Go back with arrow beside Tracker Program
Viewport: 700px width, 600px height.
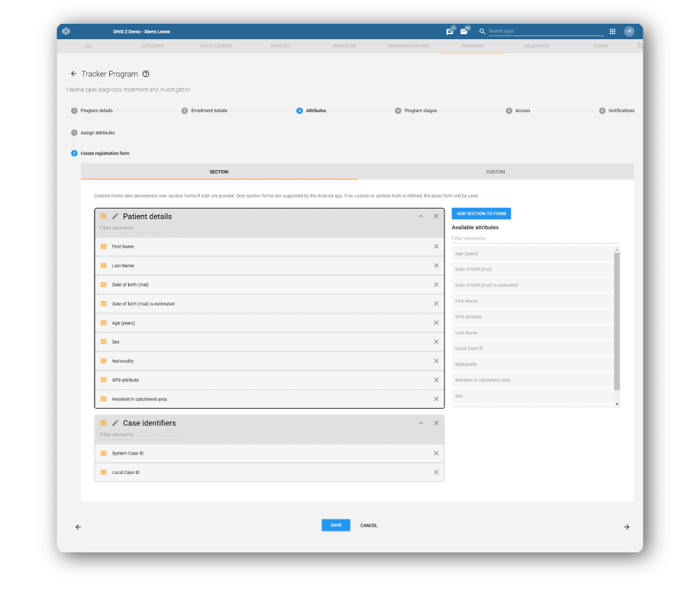[x=73, y=74]
